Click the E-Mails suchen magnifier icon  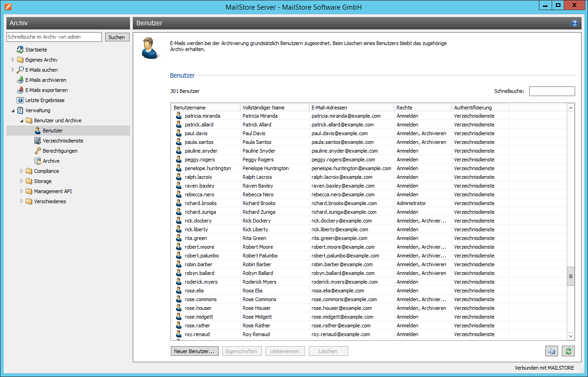[20, 70]
